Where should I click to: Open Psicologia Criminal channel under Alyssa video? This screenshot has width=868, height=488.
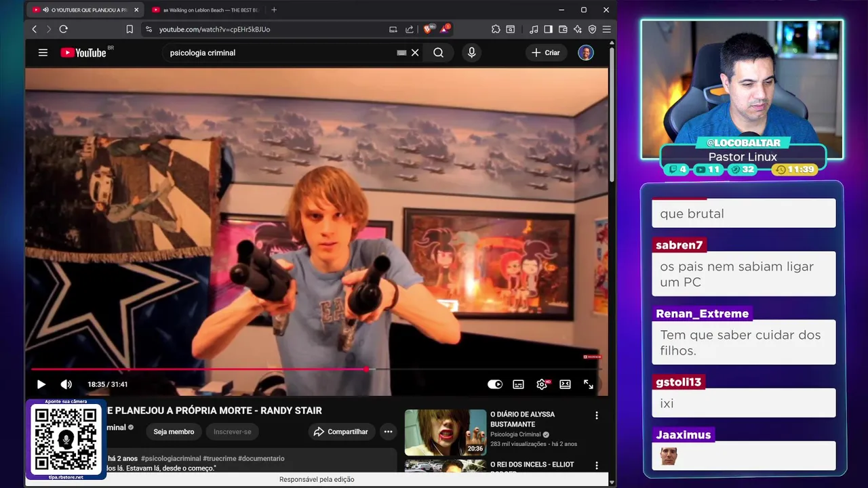515,434
